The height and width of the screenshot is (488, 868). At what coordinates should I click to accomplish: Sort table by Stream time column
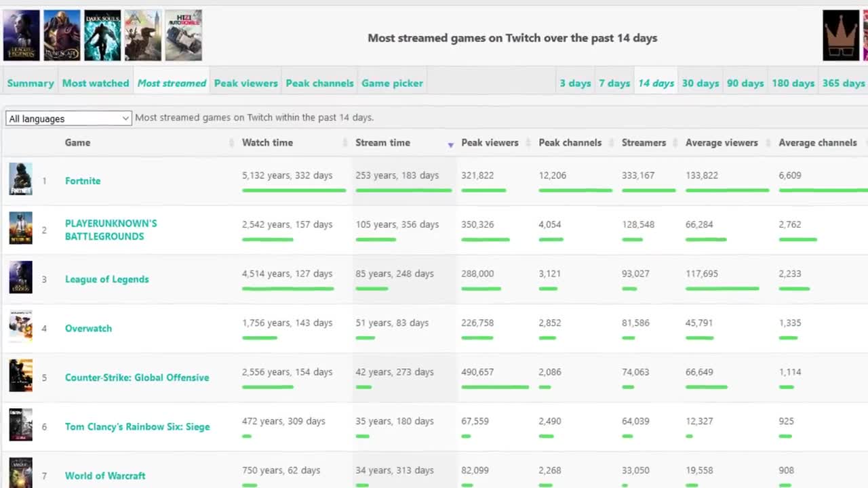(x=382, y=142)
